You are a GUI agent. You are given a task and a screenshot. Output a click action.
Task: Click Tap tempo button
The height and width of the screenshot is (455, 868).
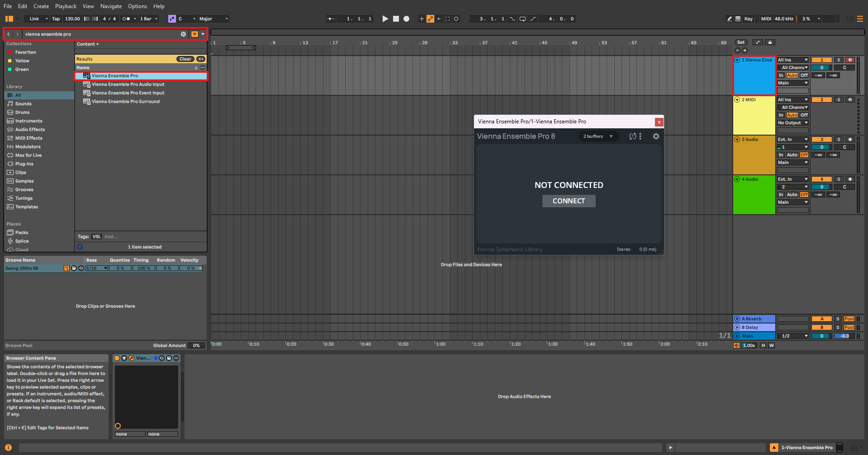click(x=56, y=19)
